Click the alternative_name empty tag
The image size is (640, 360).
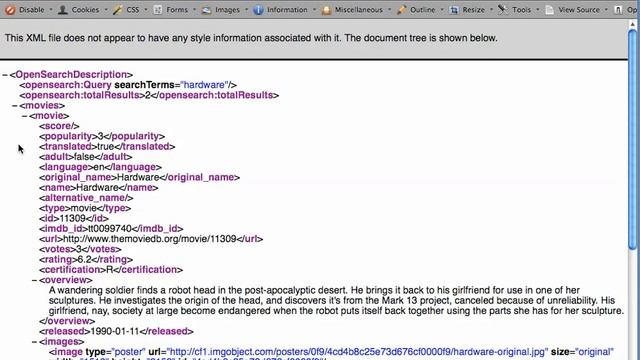(86, 198)
